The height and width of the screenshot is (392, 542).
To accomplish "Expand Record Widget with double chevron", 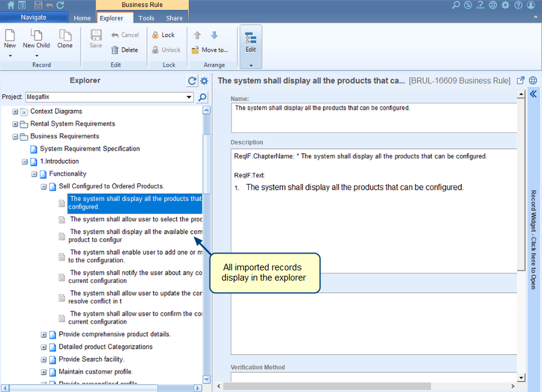I will click(x=533, y=94).
